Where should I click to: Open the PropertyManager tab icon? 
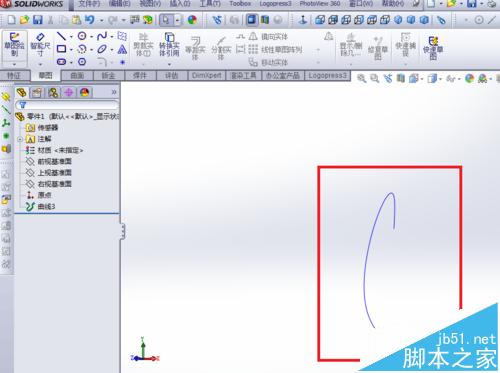pos(37,92)
